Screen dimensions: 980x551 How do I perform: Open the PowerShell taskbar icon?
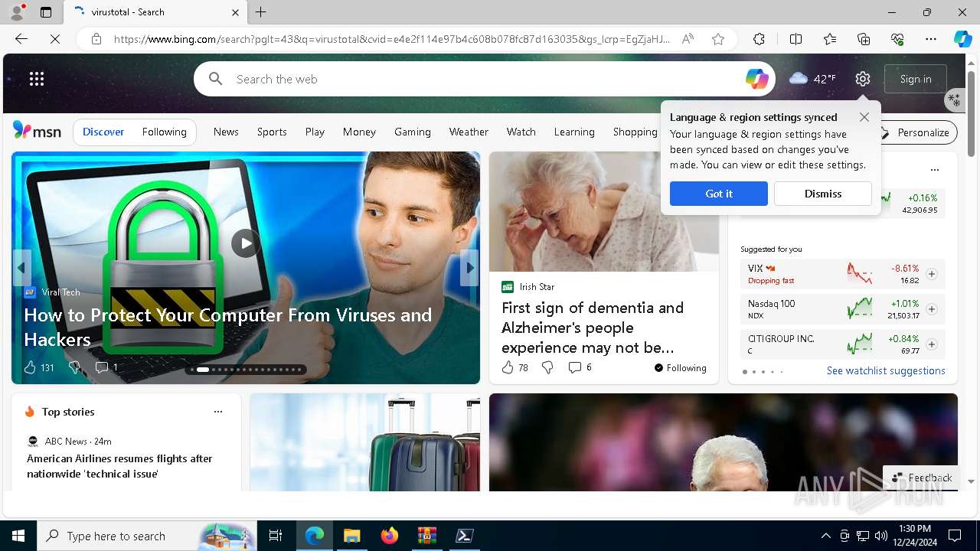[x=464, y=536]
